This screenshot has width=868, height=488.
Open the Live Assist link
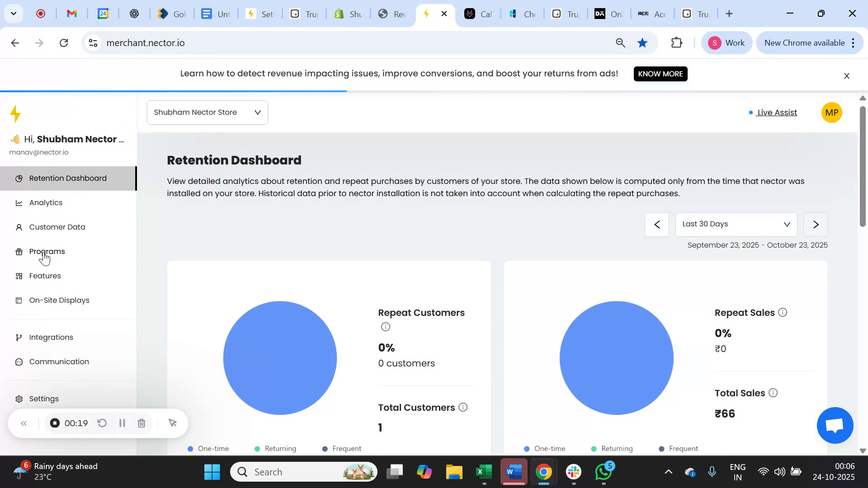point(776,113)
